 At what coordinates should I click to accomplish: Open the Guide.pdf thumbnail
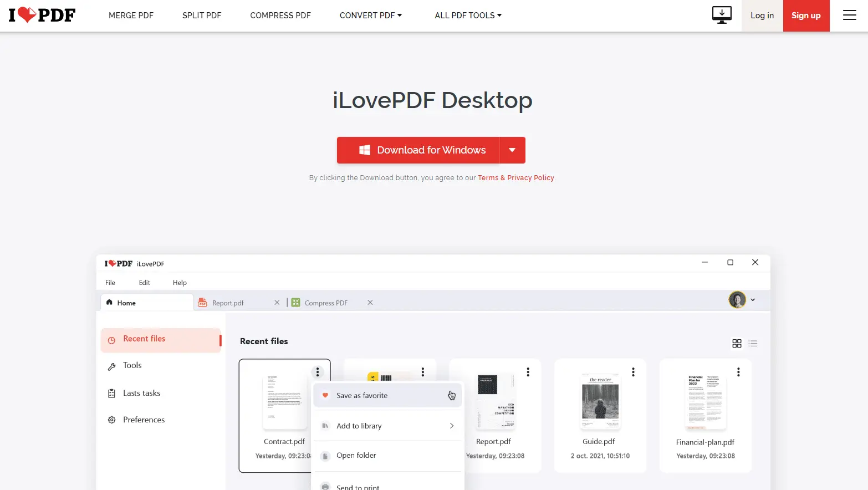click(600, 401)
